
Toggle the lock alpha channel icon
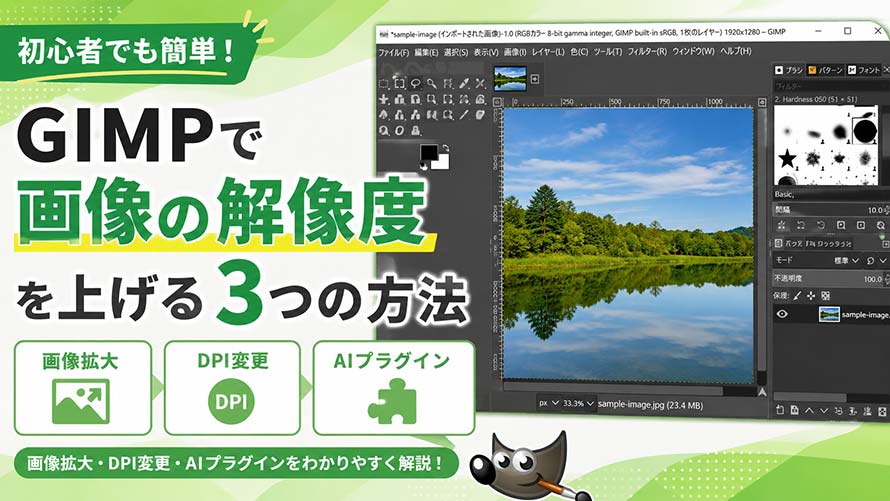pos(825,296)
